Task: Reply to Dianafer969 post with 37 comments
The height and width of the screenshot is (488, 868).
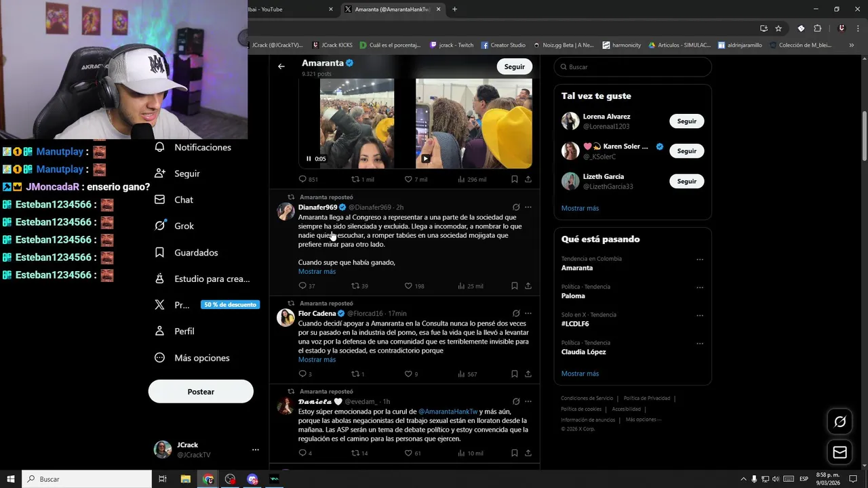Action: click(x=307, y=286)
